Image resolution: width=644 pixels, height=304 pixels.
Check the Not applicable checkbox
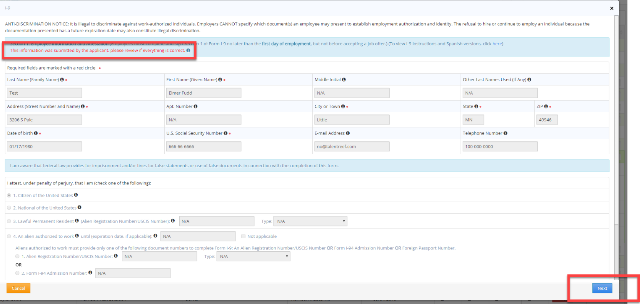point(243,236)
